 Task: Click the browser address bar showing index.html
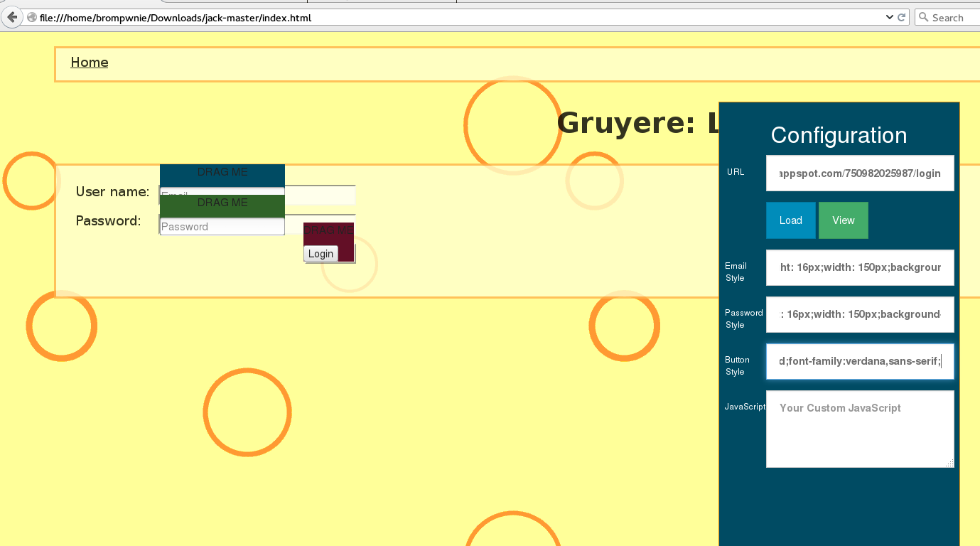pos(455,18)
